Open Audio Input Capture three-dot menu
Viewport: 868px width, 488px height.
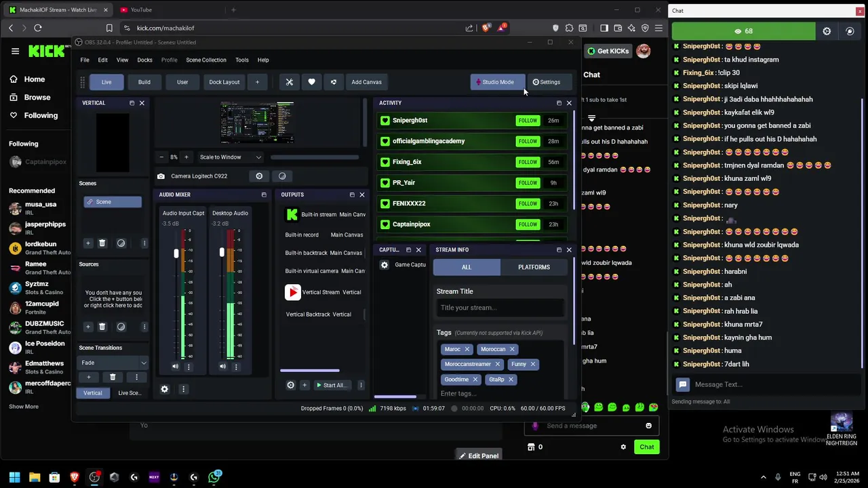[x=189, y=367]
